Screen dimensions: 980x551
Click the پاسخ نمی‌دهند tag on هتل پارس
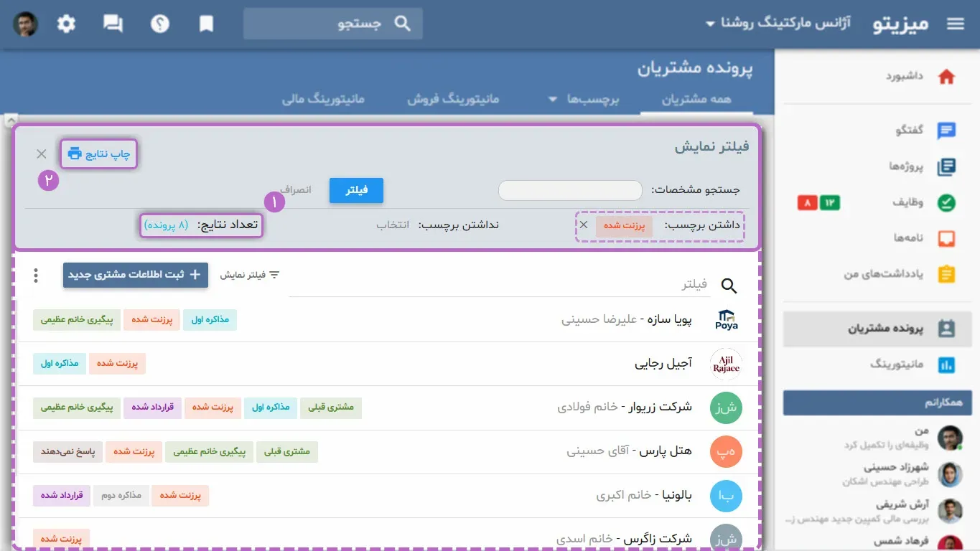pos(67,451)
